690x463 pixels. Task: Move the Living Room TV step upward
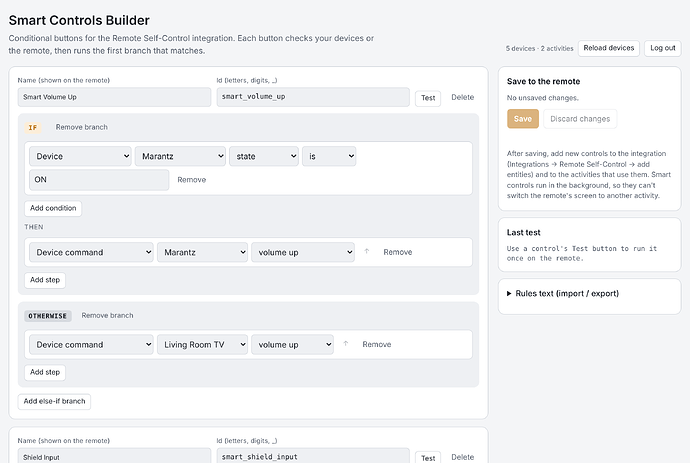(x=346, y=344)
